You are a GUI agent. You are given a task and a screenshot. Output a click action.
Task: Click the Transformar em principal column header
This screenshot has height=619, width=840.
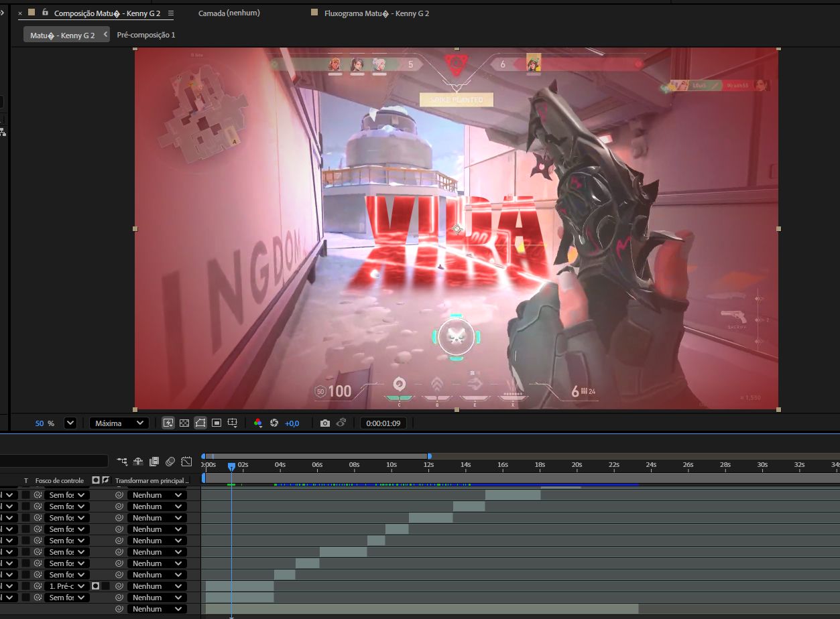pyautogui.click(x=152, y=481)
